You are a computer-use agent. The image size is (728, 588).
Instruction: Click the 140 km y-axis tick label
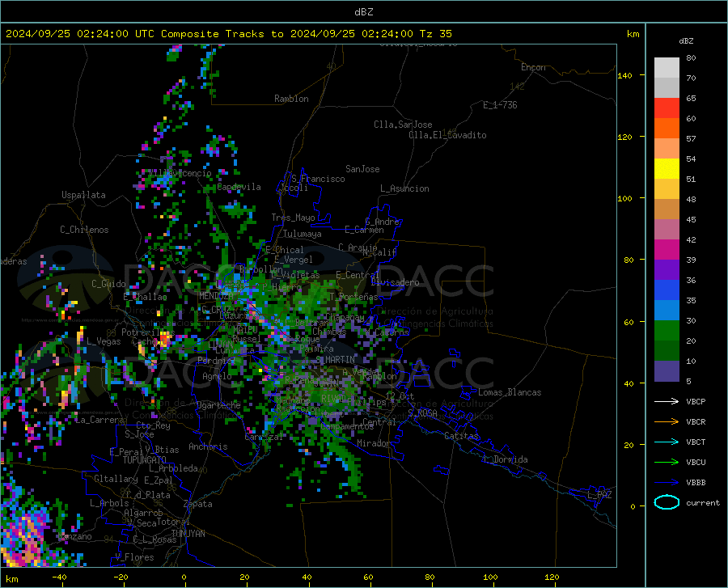pos(624,75)
